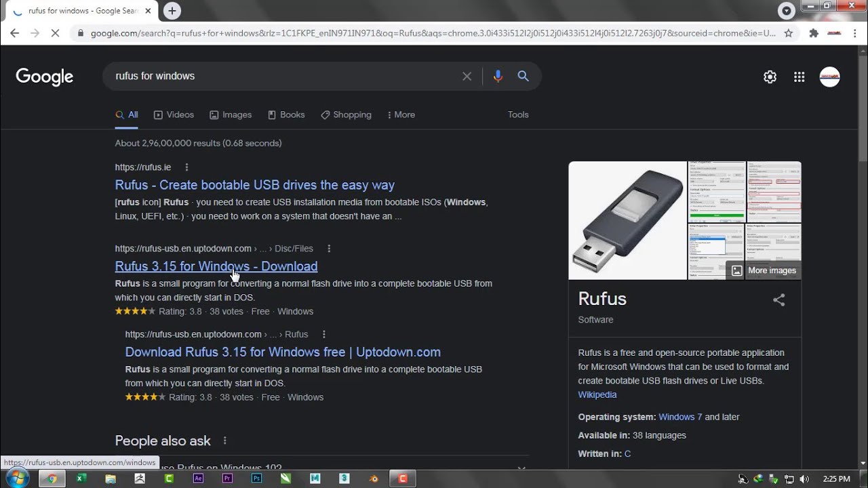Open the green Camtasia taskbar icon
Viewport: 868px width, 488px height.
pyautogui.click(x=169, y=479)
